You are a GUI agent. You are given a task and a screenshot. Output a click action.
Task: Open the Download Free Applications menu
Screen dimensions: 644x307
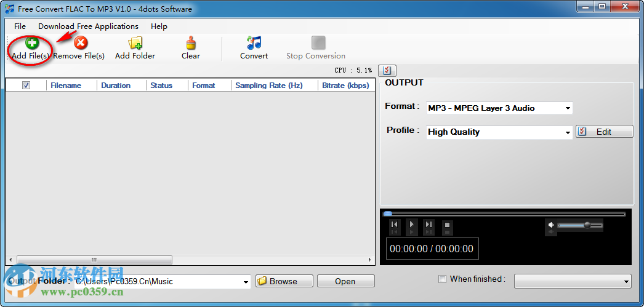click(88, 26)
